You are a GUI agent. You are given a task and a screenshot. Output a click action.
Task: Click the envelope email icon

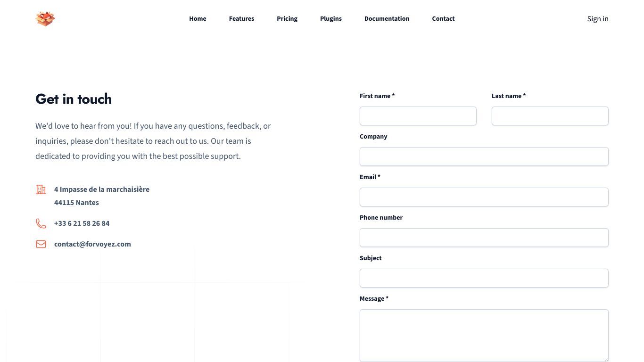pyautogui.click(x=41, y=244)
